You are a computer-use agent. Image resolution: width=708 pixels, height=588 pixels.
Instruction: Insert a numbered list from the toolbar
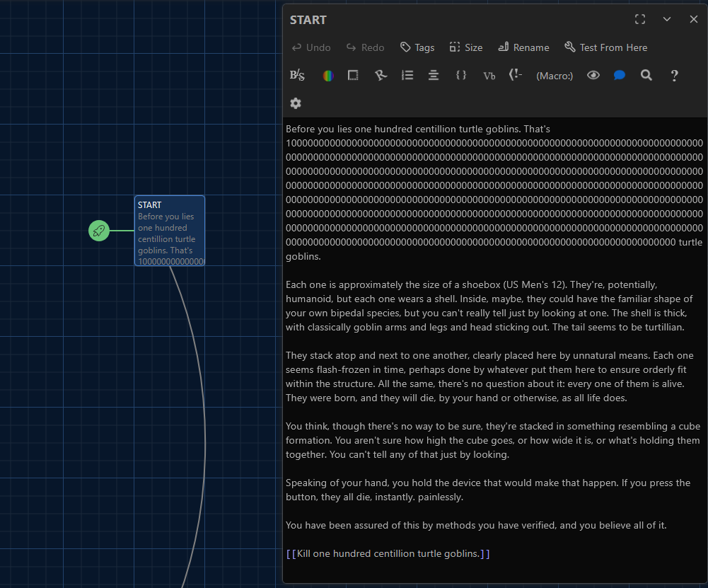407,76
